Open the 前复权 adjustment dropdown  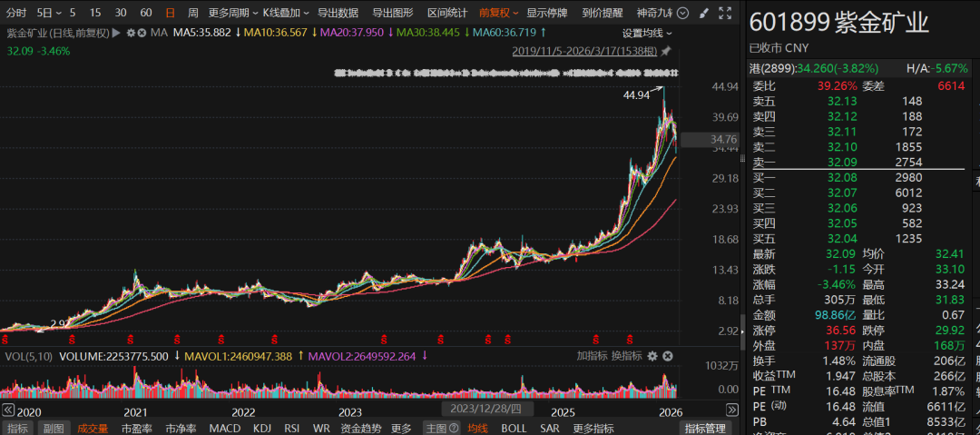point(498,14)
